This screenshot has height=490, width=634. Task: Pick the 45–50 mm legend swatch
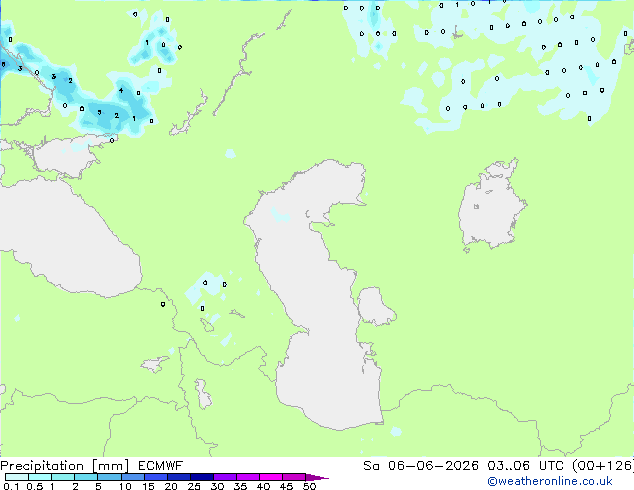[294, 477]
